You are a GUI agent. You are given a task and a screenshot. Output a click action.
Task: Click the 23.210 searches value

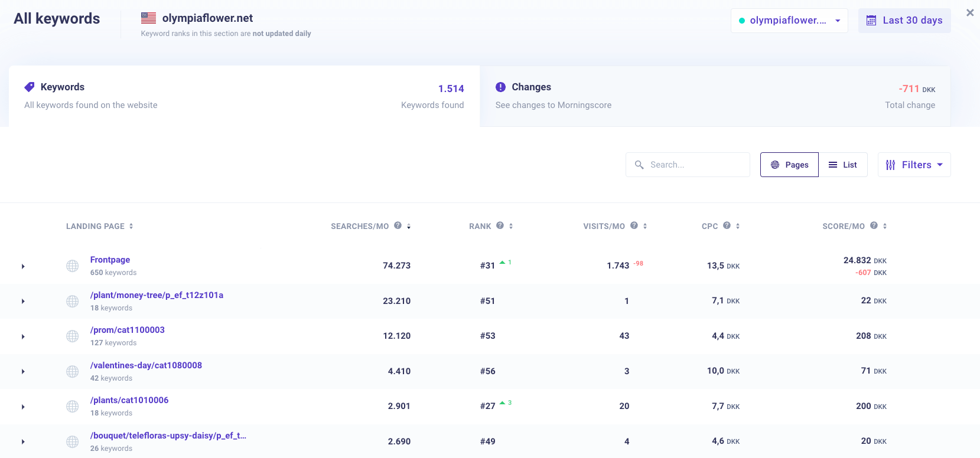point(396,301)
